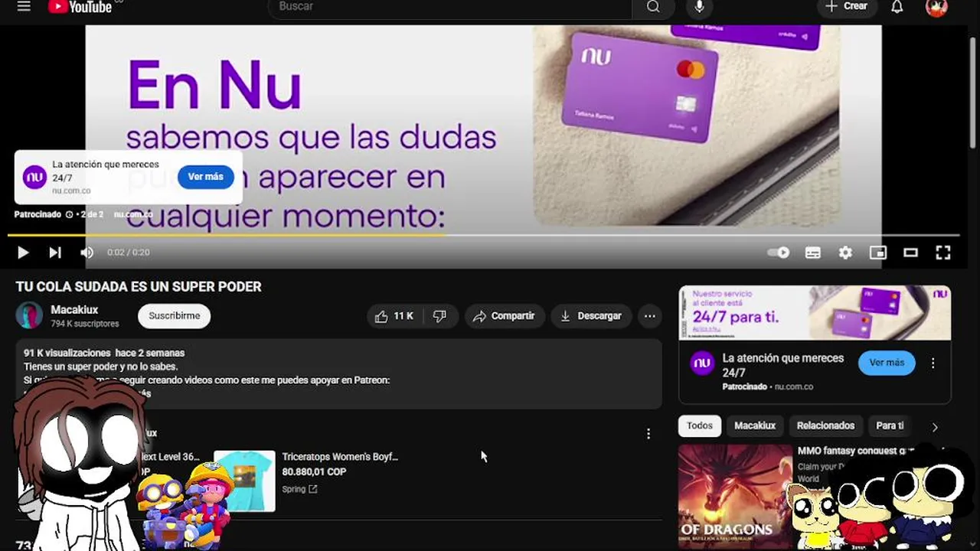Screen dimensions: 980x551
Task: Open the Crear create menu
Action: pos(846,6)
